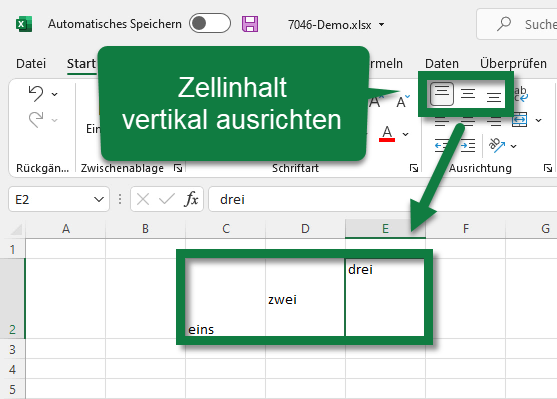This screenshot has height=399, width=557.
Task: Select the cell containing zwei
Action: tap(305, 298)
